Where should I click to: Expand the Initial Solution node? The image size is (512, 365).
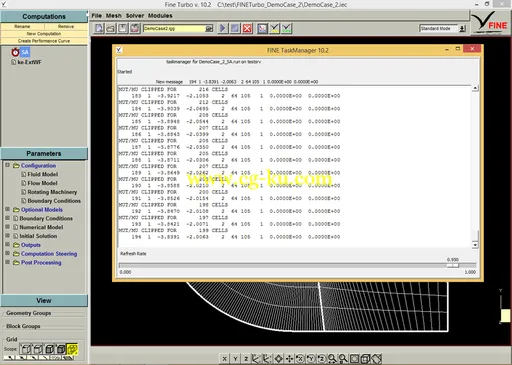[x=7, y=235]
